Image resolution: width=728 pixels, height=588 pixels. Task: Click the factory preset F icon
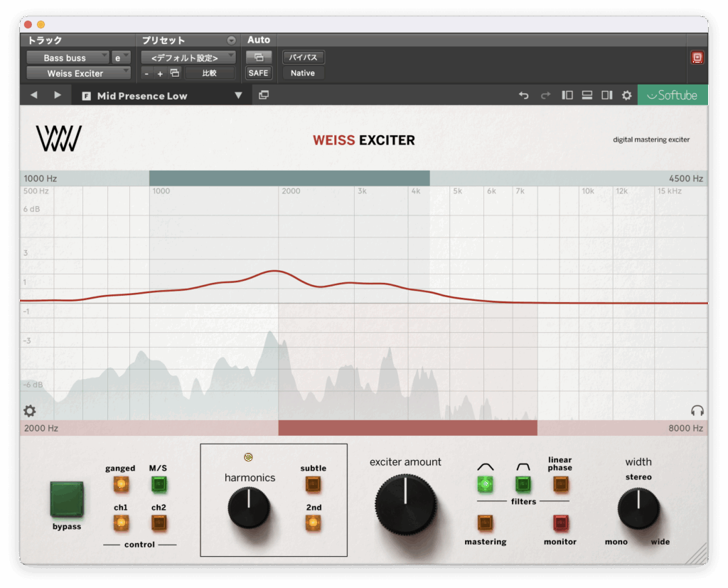tap(86, 96)
